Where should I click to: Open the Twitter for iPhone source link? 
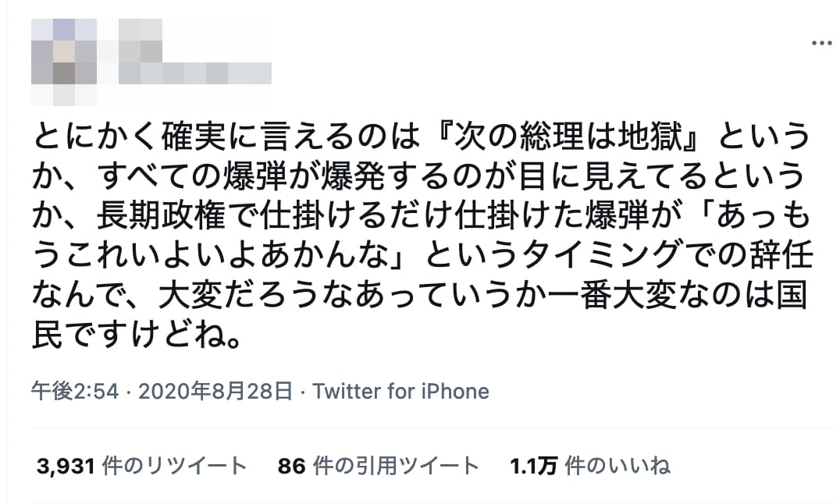pyautogui.click(x=400, y=391)
